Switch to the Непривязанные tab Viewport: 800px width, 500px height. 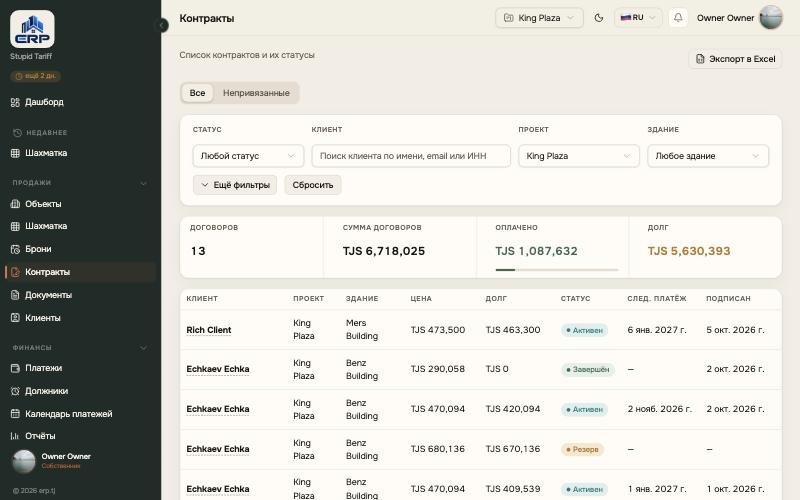[256, 93]
